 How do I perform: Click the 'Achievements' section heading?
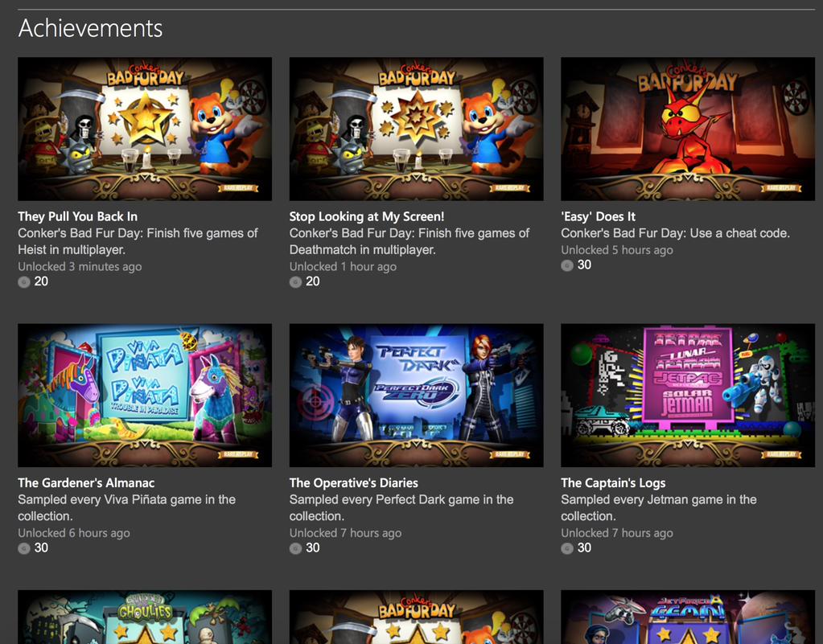(90, 28)
